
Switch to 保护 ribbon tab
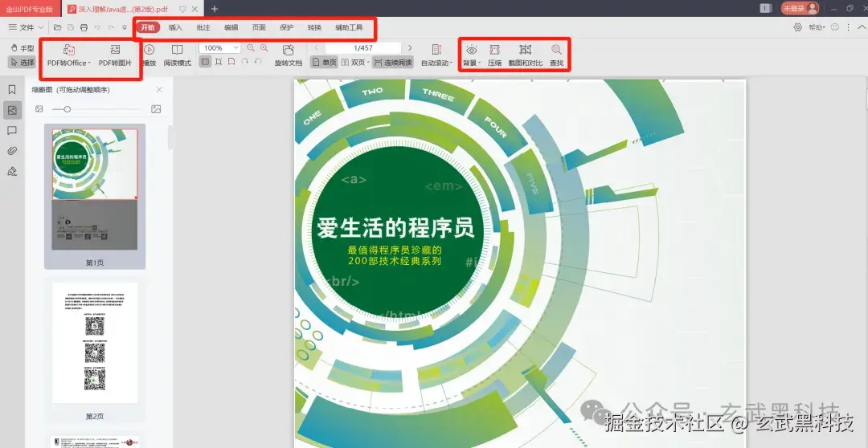tap(286, 27)
